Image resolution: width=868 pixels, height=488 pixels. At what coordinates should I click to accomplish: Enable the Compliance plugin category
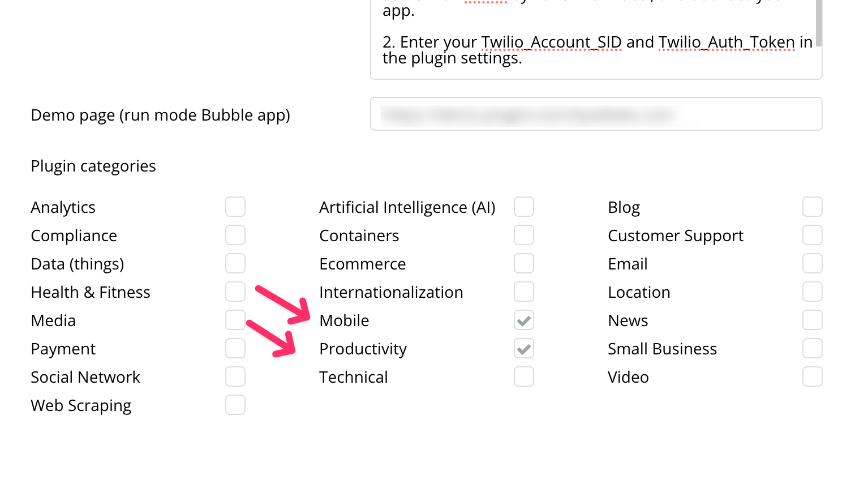[x=235, y=235]
